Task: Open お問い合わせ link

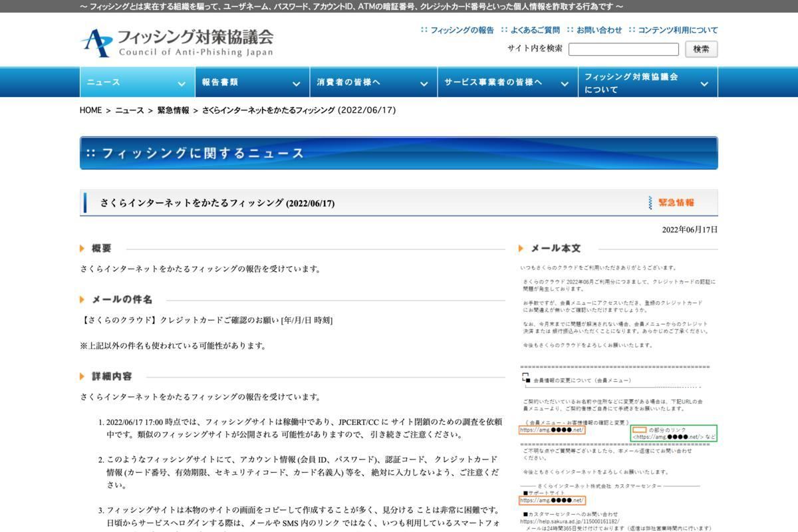Action: tap(599, 30)
